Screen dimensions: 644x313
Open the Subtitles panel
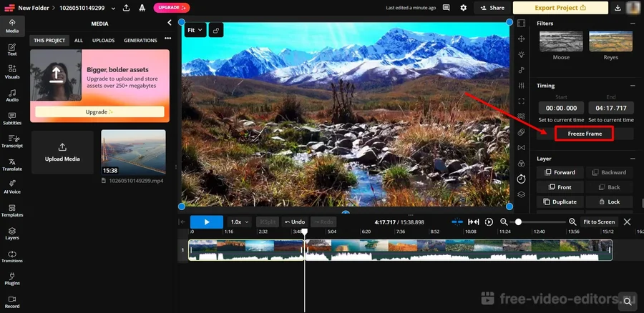click(12, 118)
